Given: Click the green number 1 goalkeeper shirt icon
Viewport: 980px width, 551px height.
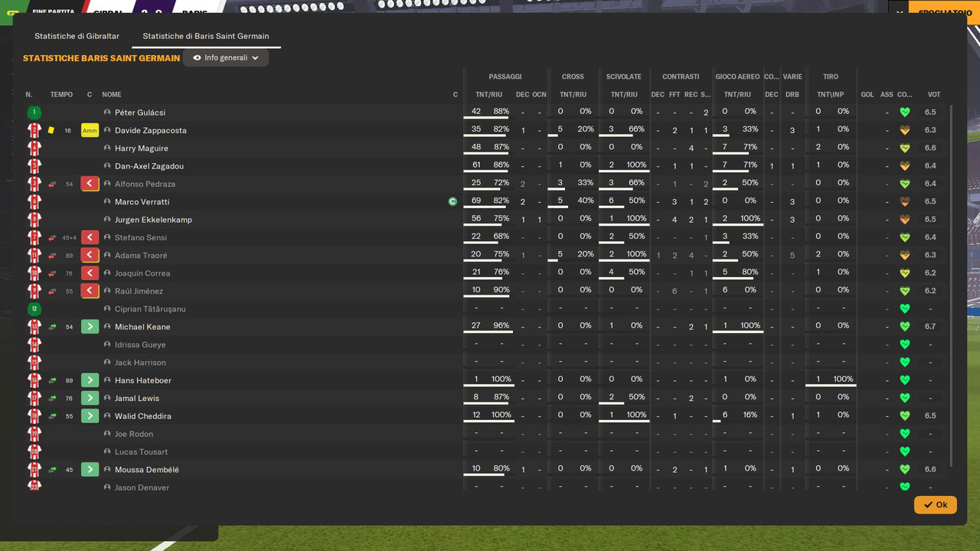Looking at the screenshot, I should pos(34,112).
